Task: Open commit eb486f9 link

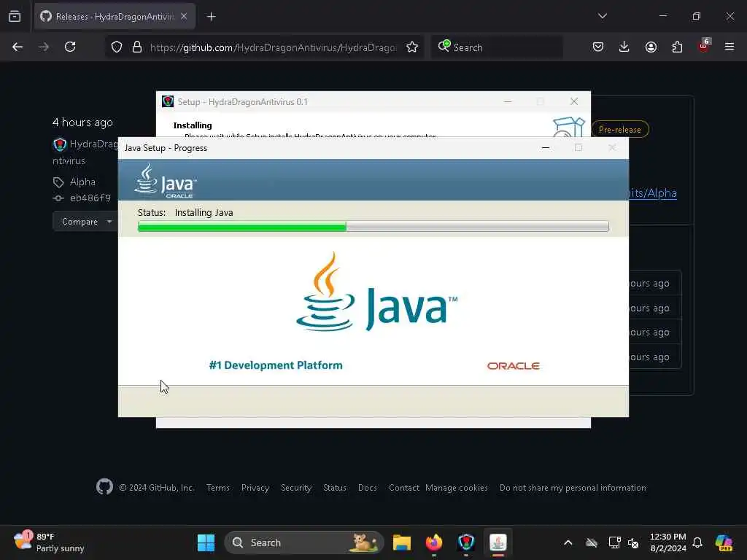Action: click(90, 198)
